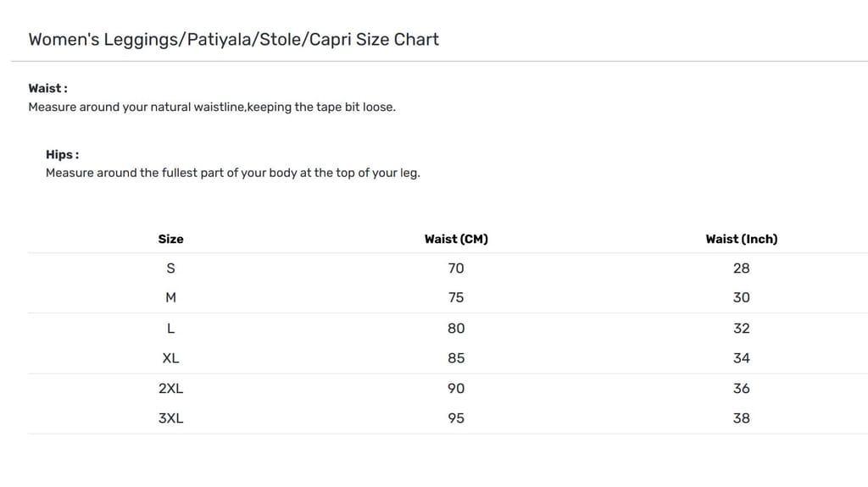Viewport: 868px width, 487px height.
Task: Click the bold "Waist:" label
Action: 47,88
